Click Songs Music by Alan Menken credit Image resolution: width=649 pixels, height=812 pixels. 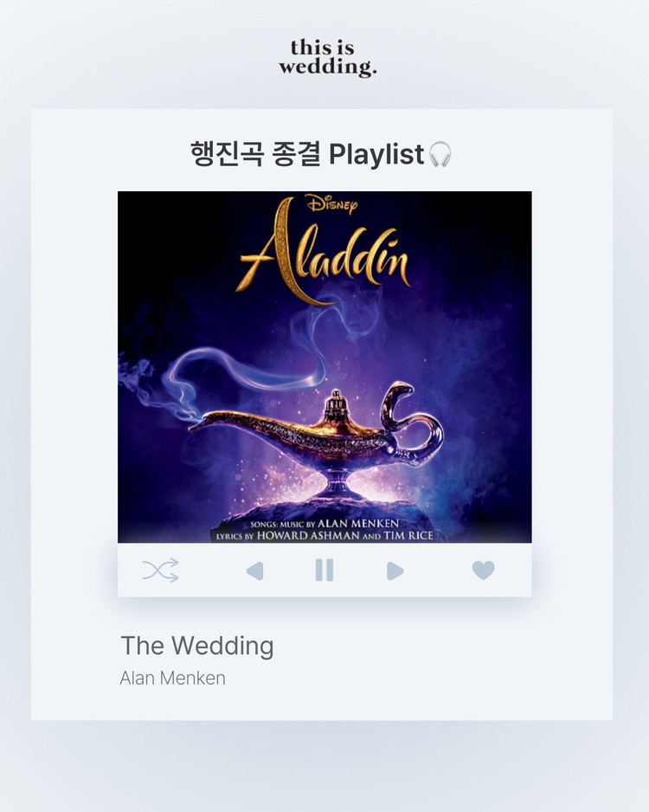[x=324, y=524]
